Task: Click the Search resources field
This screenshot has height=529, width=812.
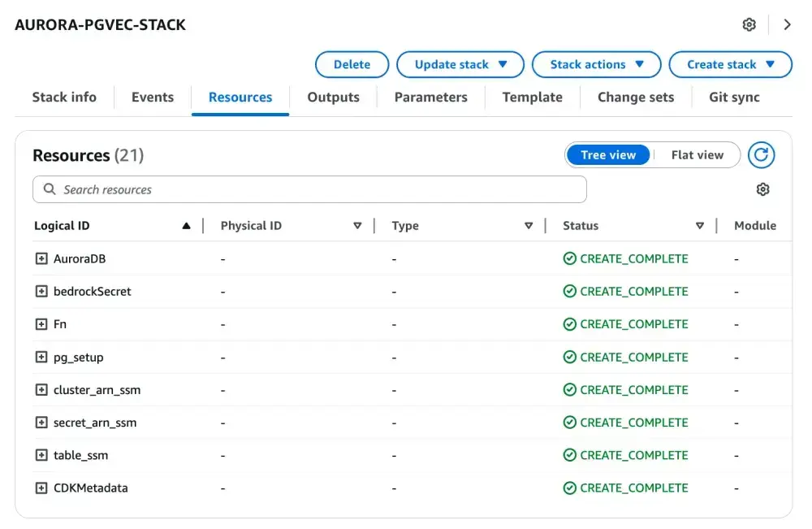Action: [x=309, y=189]
